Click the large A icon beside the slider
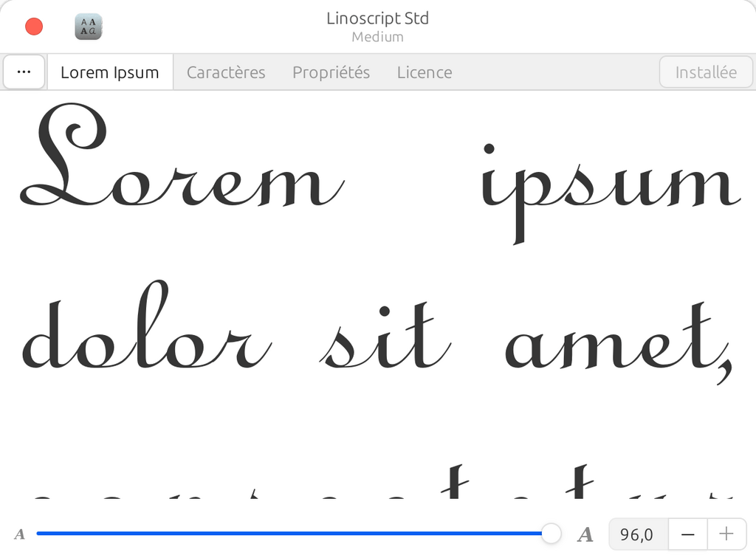 point(585,534)
